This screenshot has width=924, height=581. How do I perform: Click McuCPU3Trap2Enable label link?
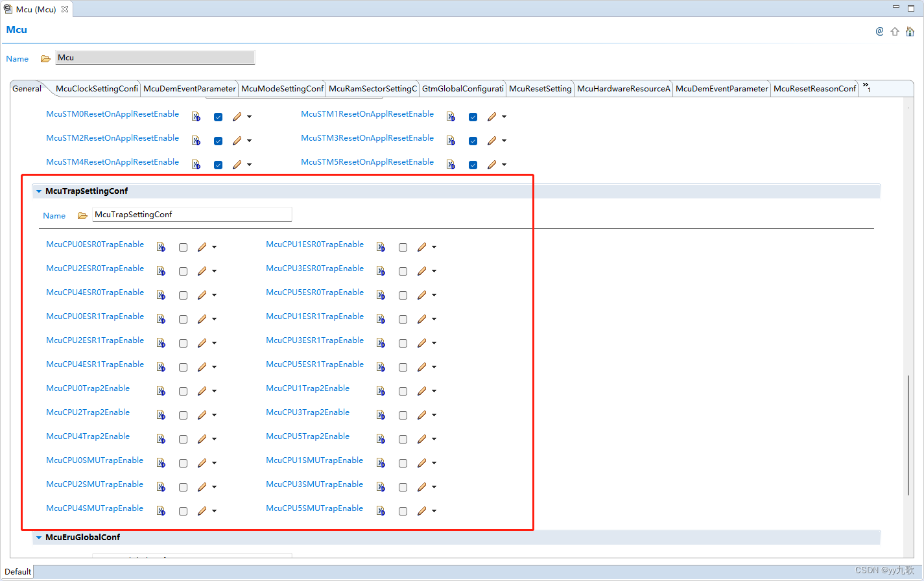[x=308, y=412]
